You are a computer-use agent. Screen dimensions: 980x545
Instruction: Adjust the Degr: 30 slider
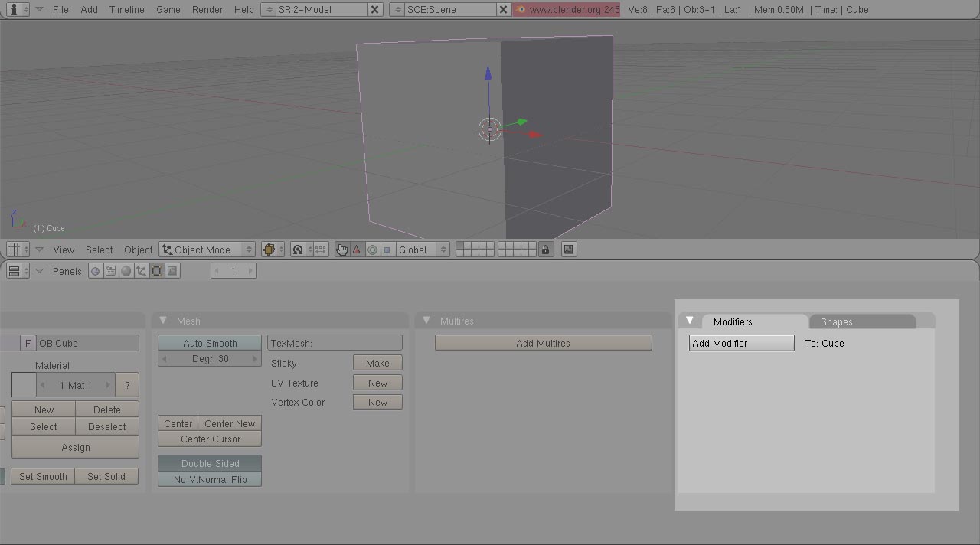(x=210, y=359)
